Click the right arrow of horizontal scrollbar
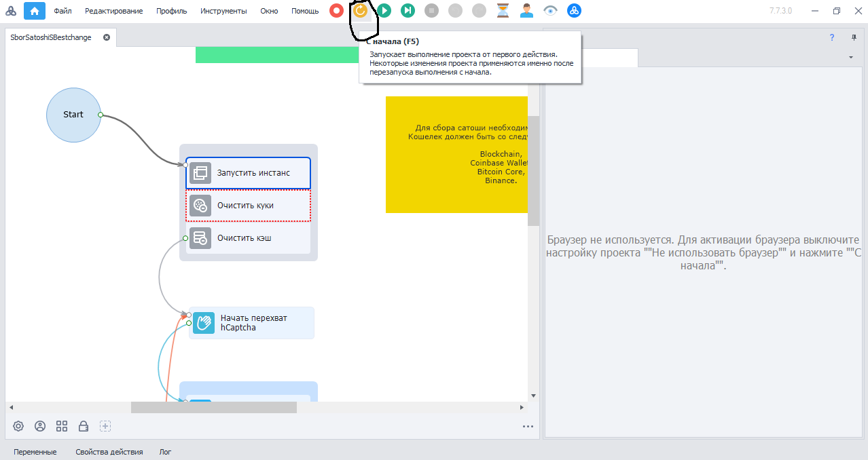This screenshot has height=460, width=868. (522, 407)
